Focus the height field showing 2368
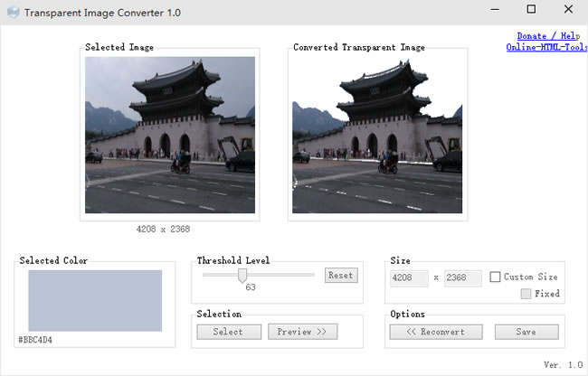Viewport: 588px width, 376px height. tap(462, 277)
